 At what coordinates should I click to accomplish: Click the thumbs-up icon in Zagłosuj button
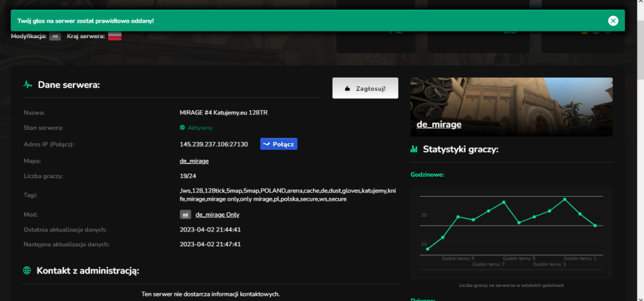[348, 88]
